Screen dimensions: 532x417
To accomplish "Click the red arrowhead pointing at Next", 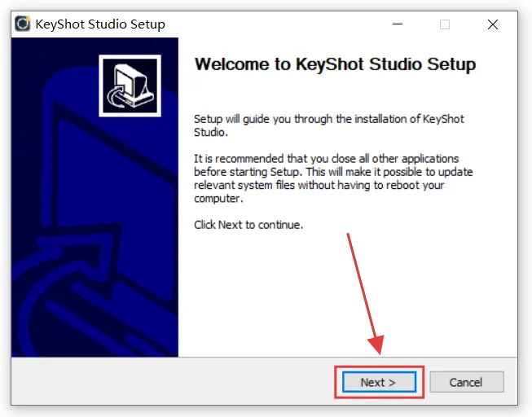I will click(376, 346).
